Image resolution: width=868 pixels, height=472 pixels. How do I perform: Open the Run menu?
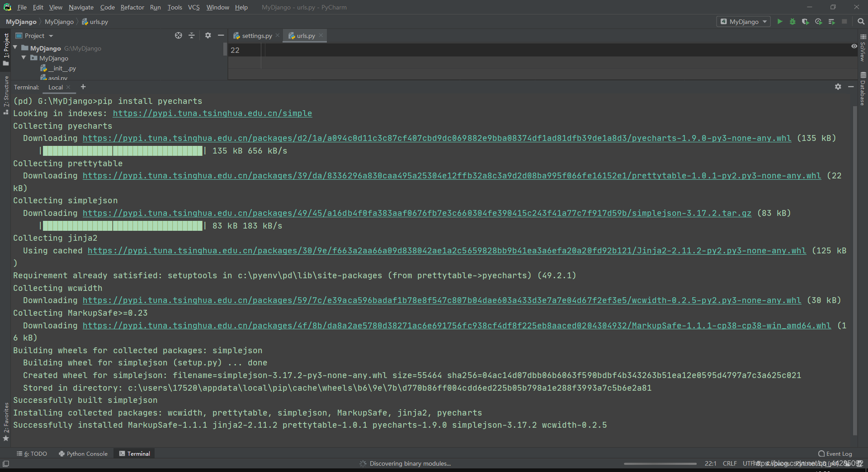coord(155,7)
